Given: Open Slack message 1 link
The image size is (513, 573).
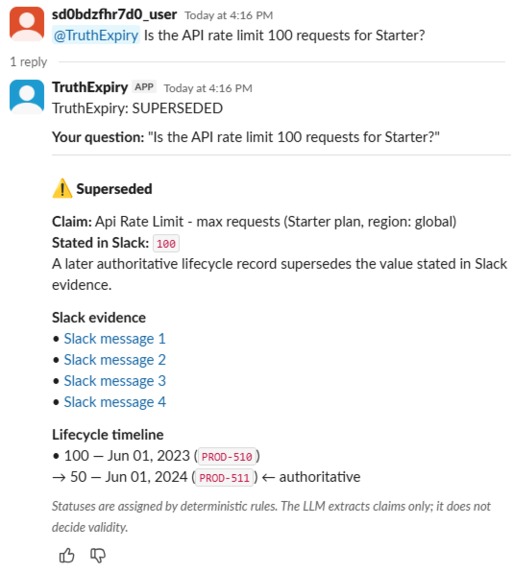Looking at the screenshot, I should pos(115,339).
